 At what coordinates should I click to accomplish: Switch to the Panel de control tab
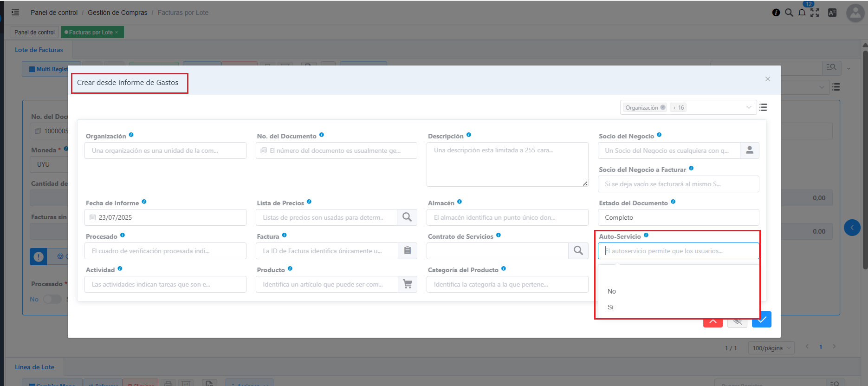coord(35,33)
